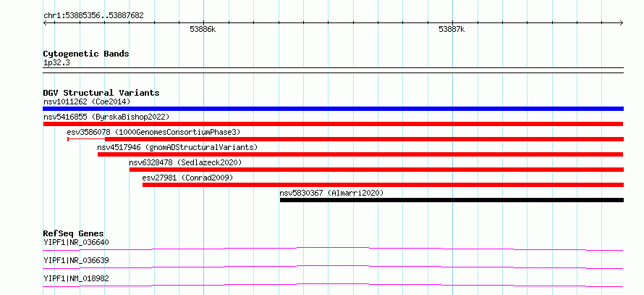Click the red esv27981 variant bar
644x295 pixels.
coord(384,185)
